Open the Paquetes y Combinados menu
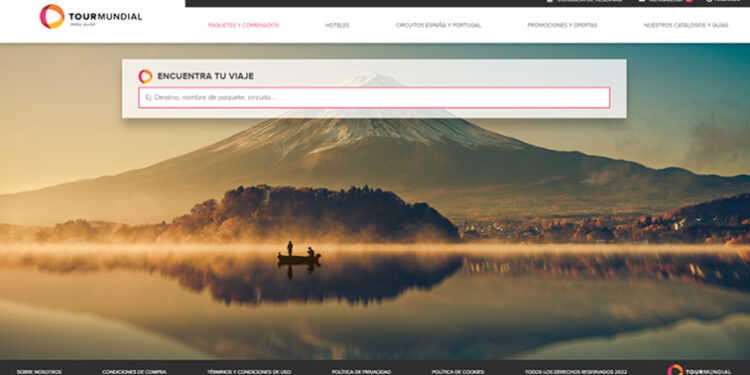This screenshot has height=375, width=750. pos(243,25)
